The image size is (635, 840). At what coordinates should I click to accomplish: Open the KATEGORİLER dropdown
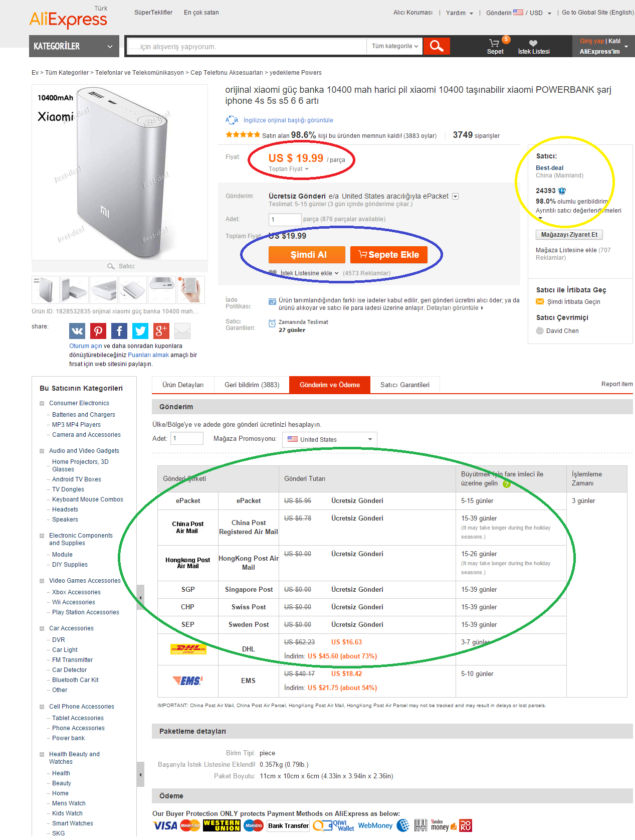(x=74, y=46)
